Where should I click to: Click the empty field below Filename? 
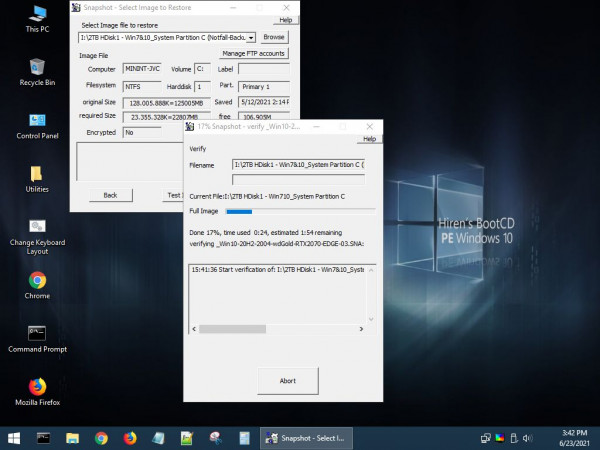point(298,179)
